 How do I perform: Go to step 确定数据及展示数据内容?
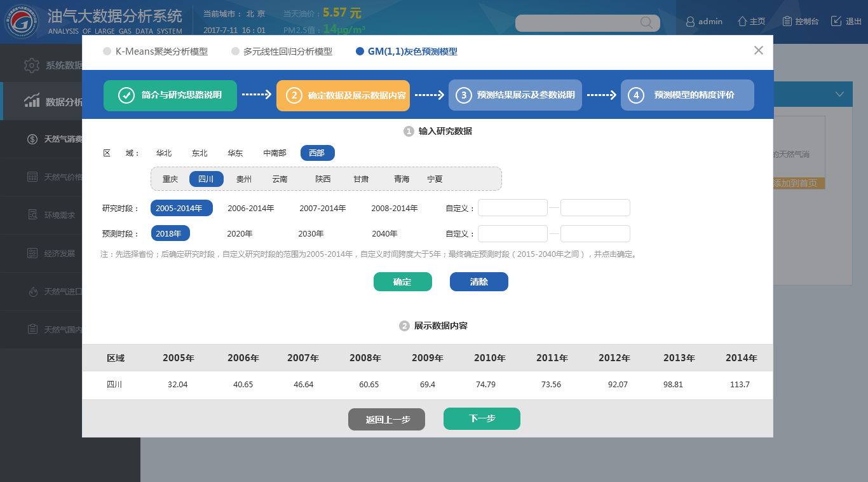tap(343, 95)
